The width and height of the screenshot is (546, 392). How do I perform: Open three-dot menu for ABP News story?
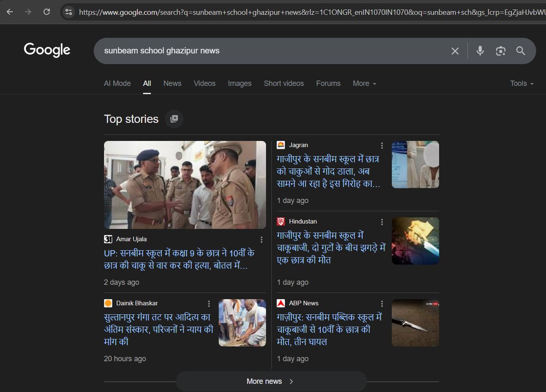coord(382,304)
